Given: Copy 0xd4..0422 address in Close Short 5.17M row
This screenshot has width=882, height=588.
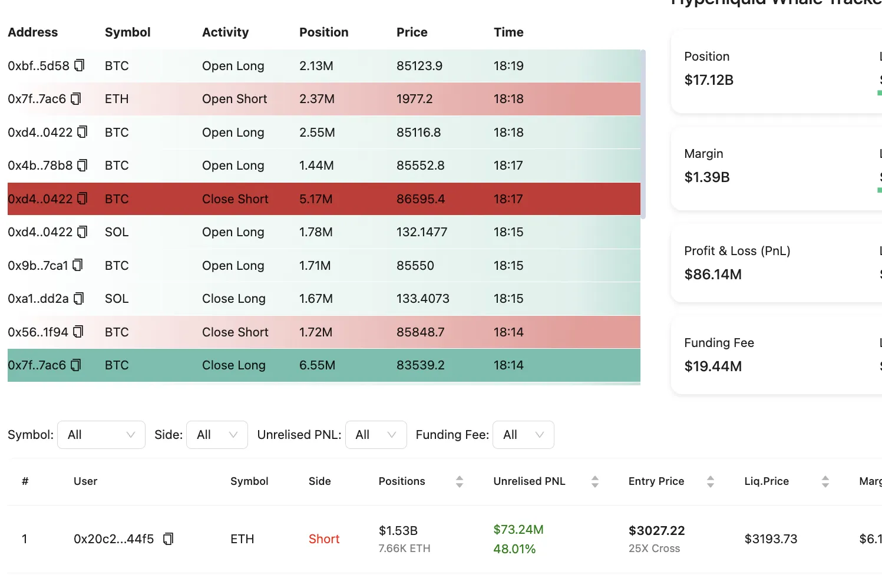Looking at the screenshot, I should (x=82, y=199).
